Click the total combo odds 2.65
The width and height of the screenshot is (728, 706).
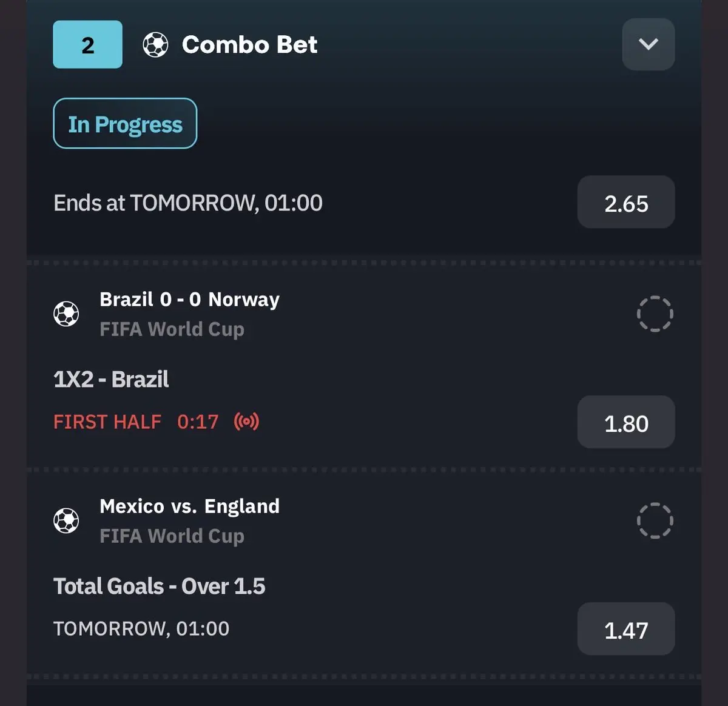[x=626, y=203]
